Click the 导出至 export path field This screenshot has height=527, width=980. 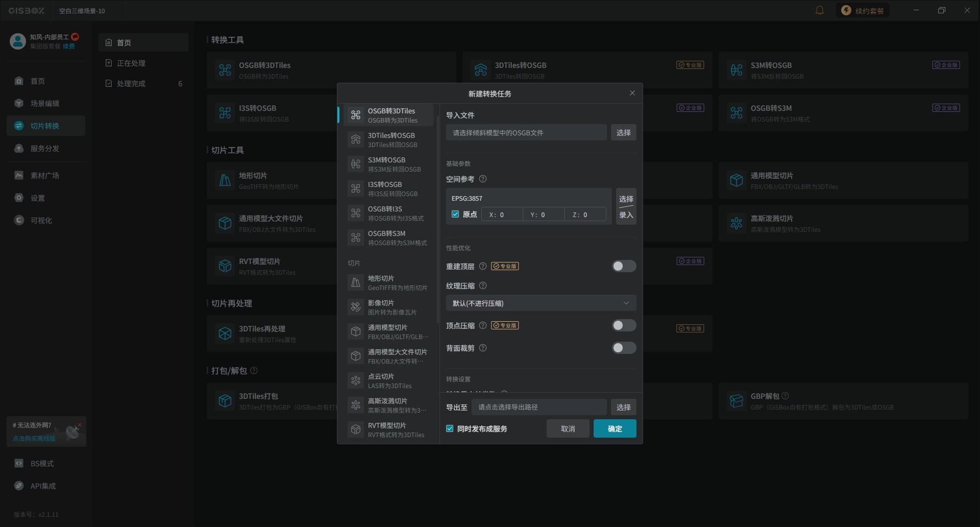(x=538, y=408)
